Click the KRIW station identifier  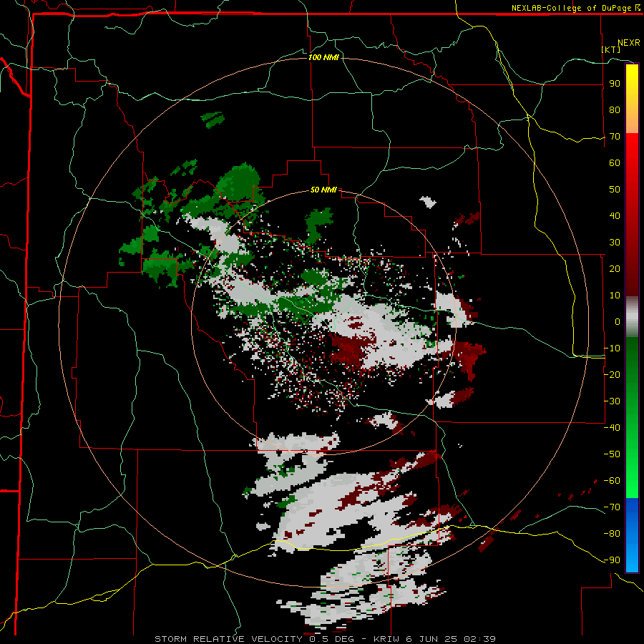[386, 639]
